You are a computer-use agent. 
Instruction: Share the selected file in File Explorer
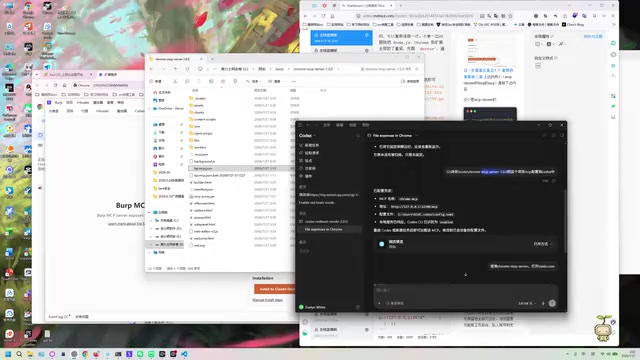click(x=223, y=81)
